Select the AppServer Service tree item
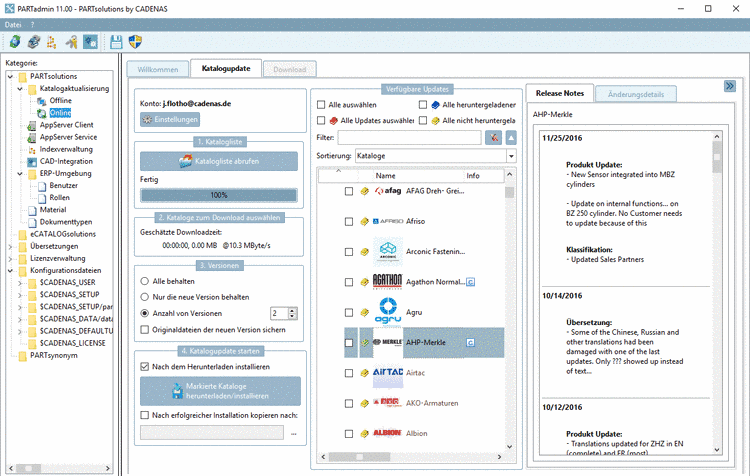 68,137
